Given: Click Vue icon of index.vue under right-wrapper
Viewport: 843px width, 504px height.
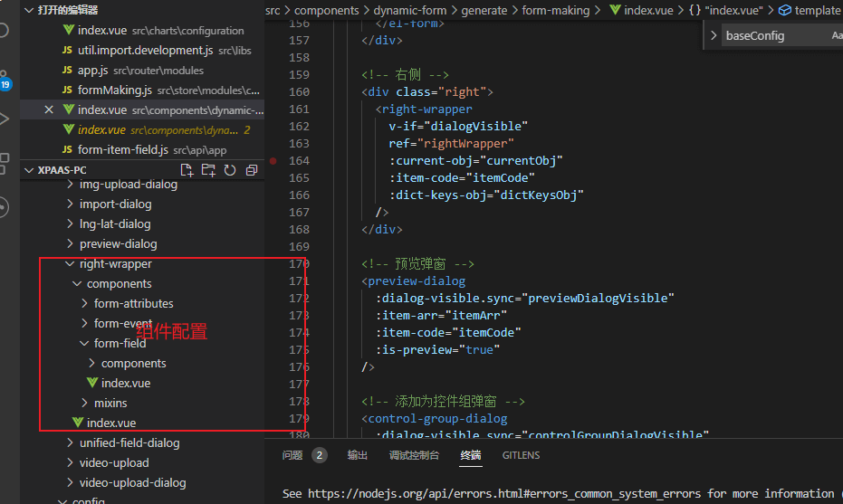Looking at the screenshot, I should (x=78, y=423).
